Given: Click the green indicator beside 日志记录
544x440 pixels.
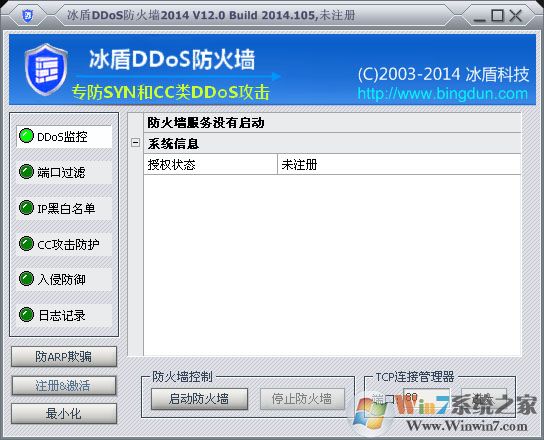Looking at the screenshot, I should click(26, 314).
